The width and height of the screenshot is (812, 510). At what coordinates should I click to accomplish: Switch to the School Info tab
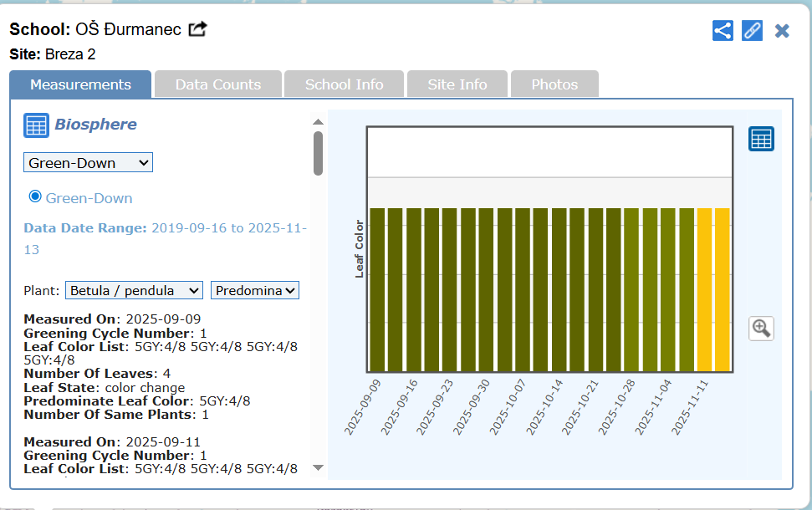pyautogui.click(x=344, y=84)
